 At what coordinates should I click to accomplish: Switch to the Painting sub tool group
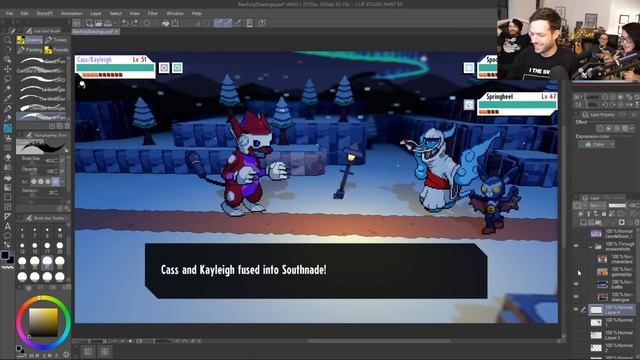[30, 50]
